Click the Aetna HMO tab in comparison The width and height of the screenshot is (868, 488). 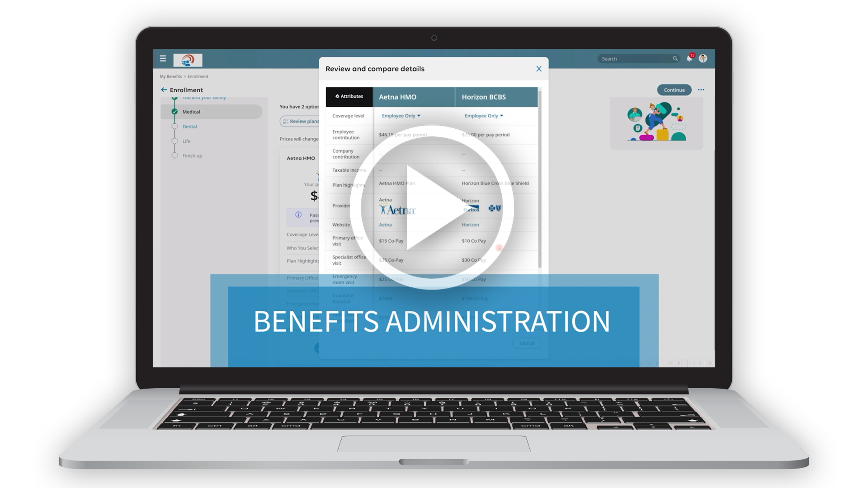coord(413,96)
